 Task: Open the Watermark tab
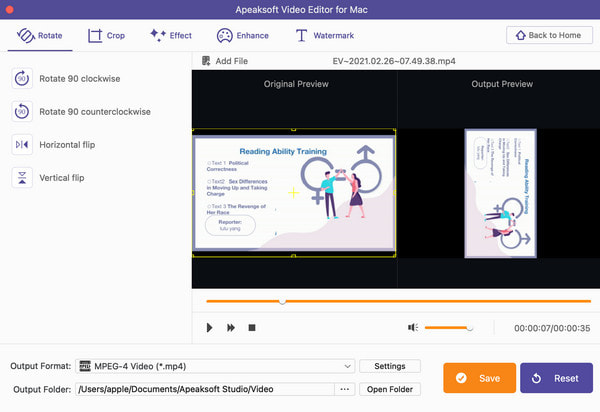click(x=324, y=36)
